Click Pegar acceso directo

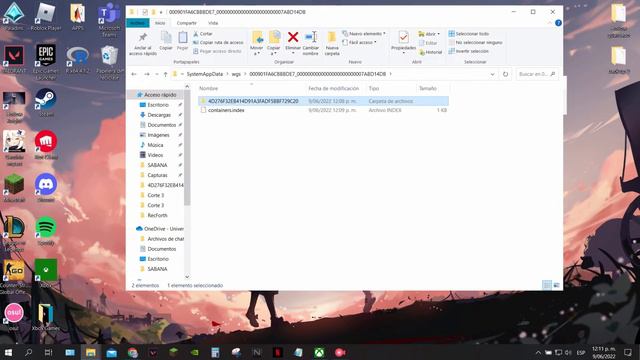(217, 51)
